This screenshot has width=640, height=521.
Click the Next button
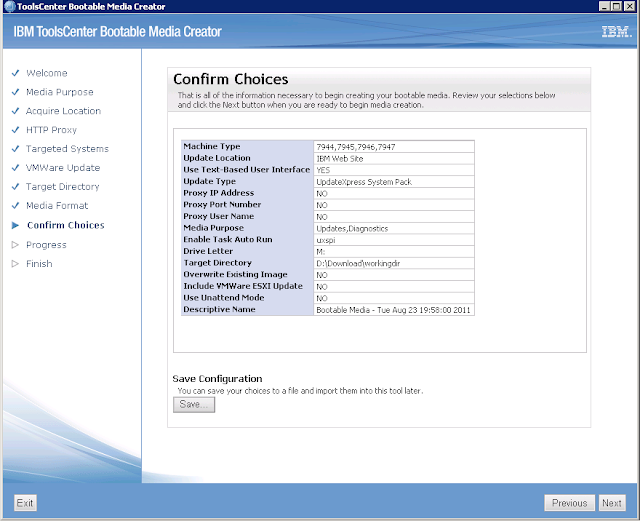coord(611,503)
